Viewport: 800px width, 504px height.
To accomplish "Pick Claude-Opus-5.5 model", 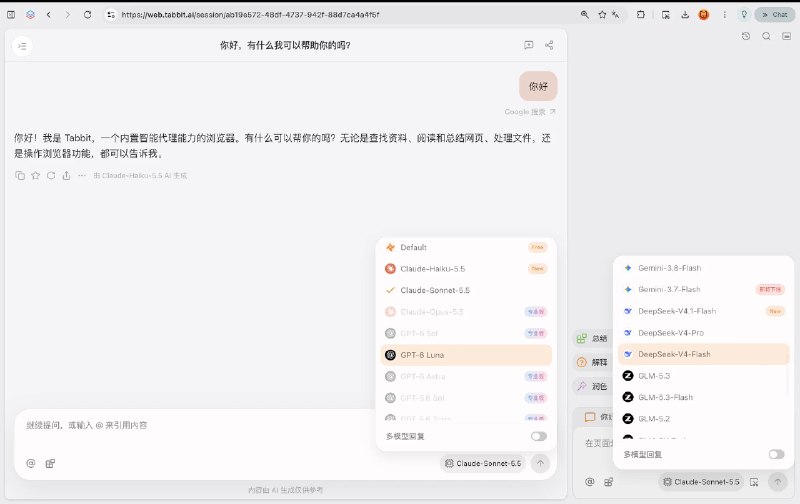I will coord(466,312).
